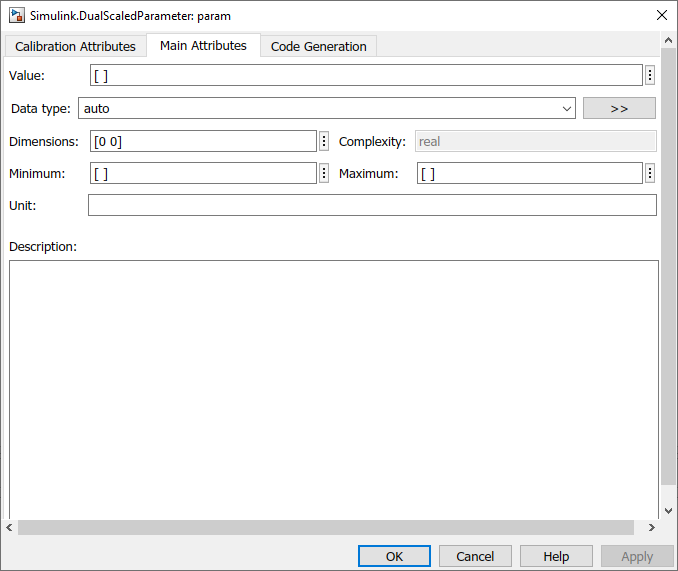Open the Value field three-dot options menu
Screen dimensions: 678x571
[650, 75]
